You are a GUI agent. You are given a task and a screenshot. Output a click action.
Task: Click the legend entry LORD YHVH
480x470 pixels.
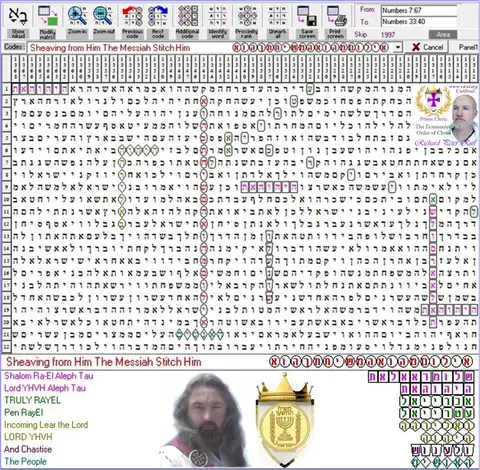click(x=28, y=437)
